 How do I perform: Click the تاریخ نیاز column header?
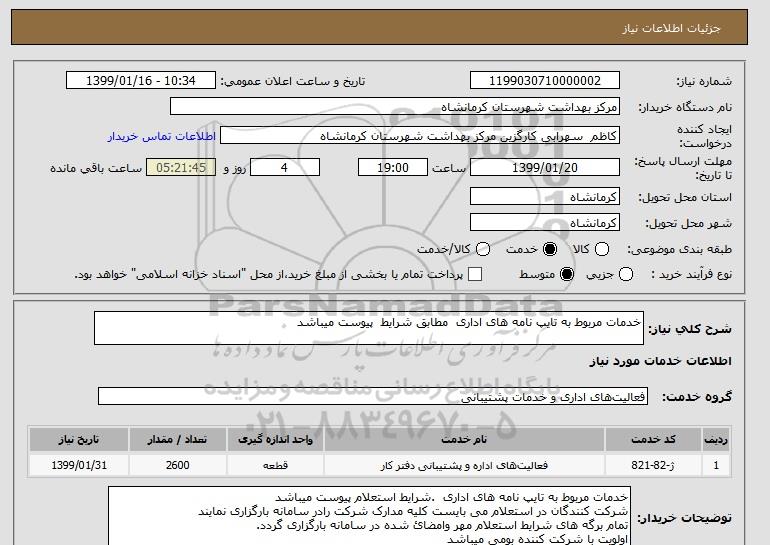point(79,439)
